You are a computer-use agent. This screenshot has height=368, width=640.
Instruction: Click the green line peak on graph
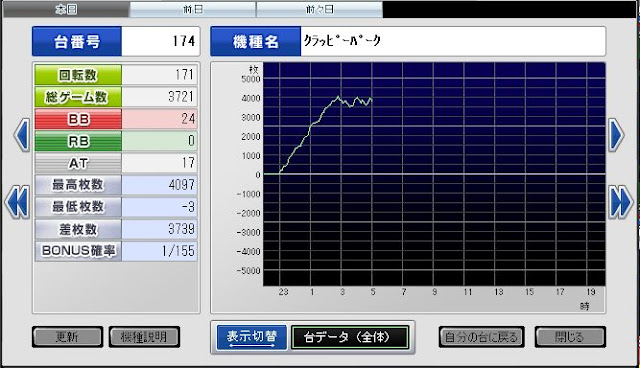coord(338,97)
